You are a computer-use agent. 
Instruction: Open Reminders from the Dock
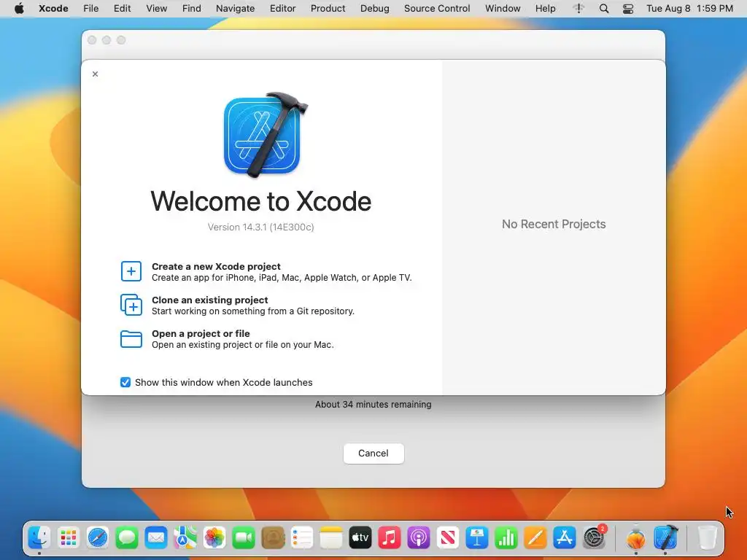click(x=301, y=538)
